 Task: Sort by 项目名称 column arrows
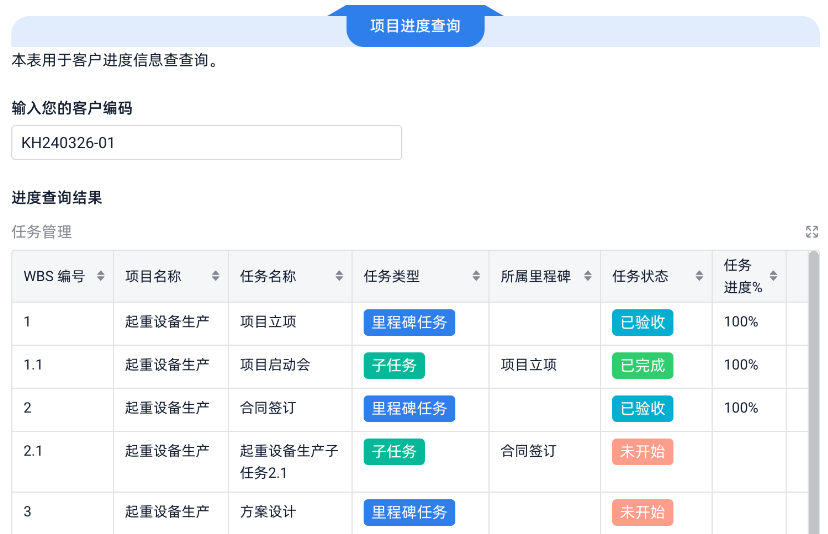point(215,276)
